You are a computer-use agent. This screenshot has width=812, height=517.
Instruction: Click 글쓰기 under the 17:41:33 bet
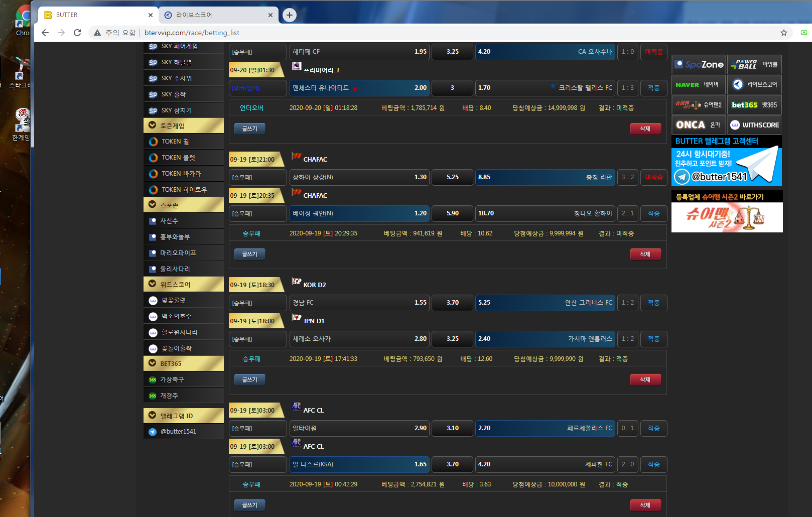(x=249, y=380)
